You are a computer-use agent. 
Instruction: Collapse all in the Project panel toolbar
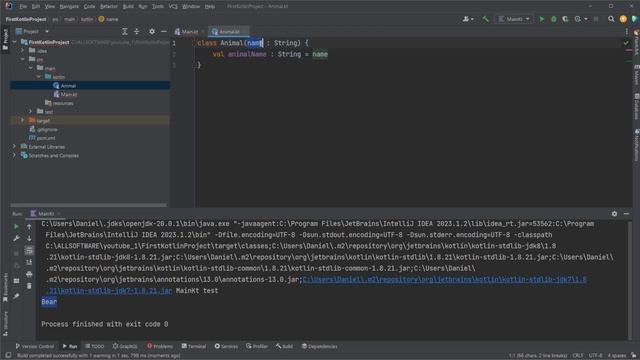(x=137, y=31)
